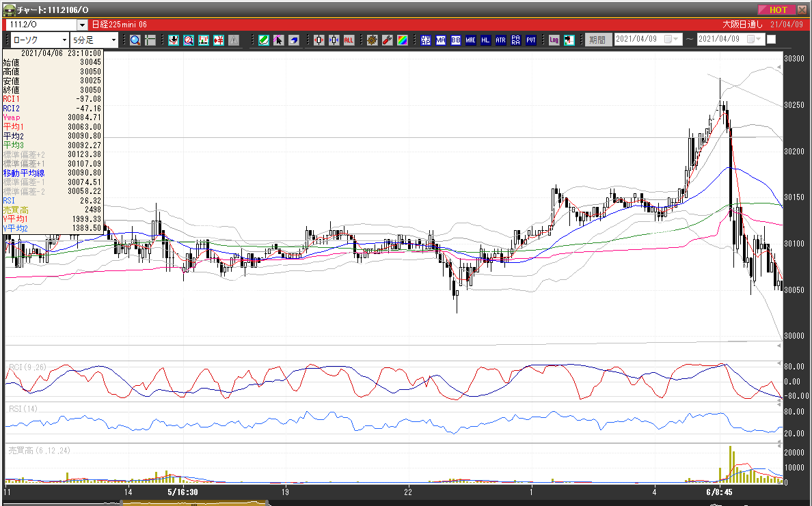Click the start date field 2021/04/09

tap(639, 40)
